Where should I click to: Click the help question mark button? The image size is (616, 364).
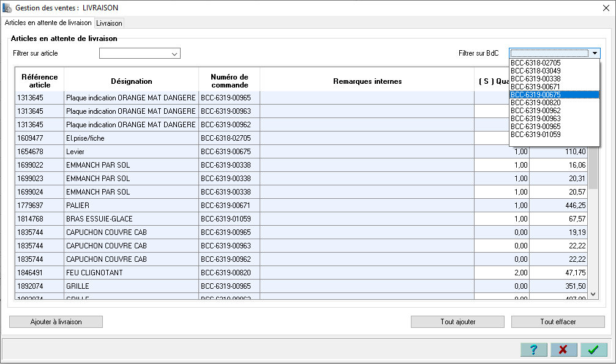pyautogui.click(x=533, y=349)
